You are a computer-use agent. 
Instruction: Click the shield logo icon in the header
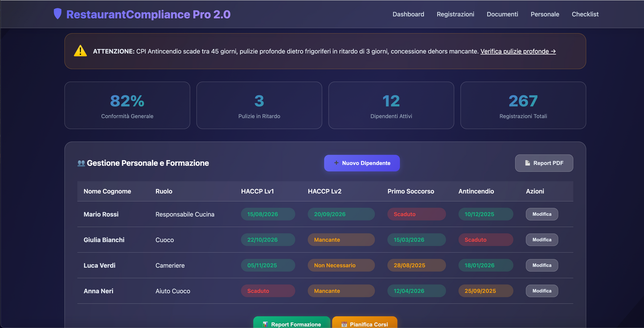click(57, 14)
